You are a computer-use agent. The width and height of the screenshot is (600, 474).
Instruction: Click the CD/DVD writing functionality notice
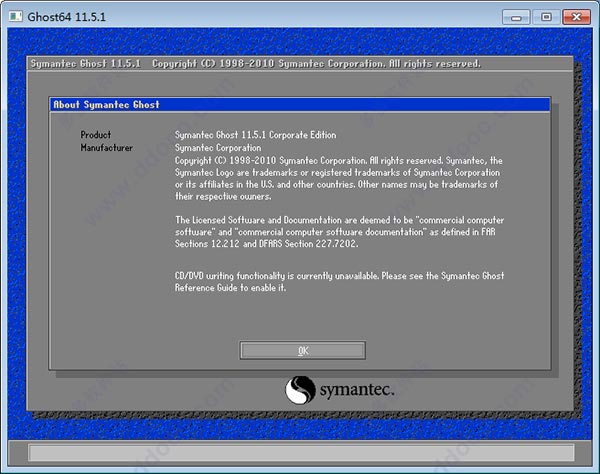339,282
